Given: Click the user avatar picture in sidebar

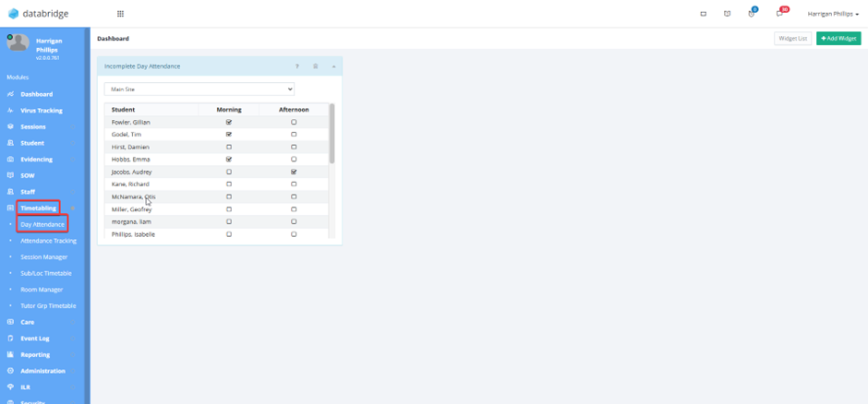Looking at the screenshot, I should pyautogui.click(x=18, y=42).
